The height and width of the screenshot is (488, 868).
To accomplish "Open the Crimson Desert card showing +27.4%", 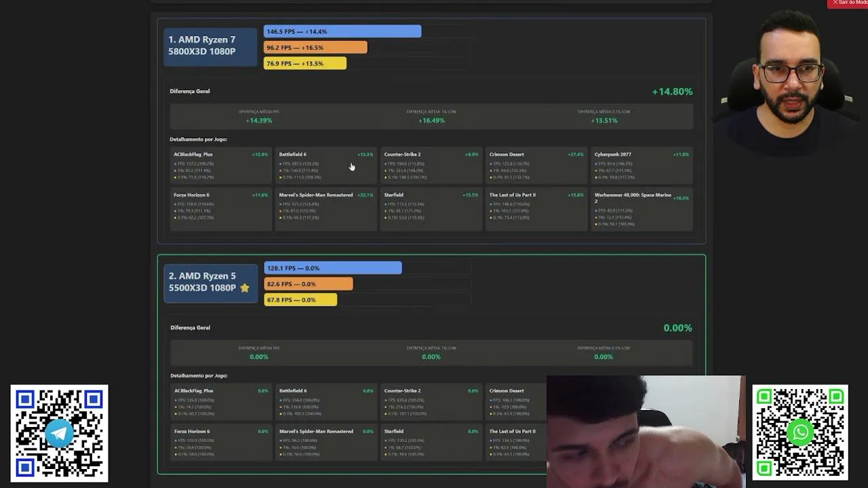I will 536,165.
